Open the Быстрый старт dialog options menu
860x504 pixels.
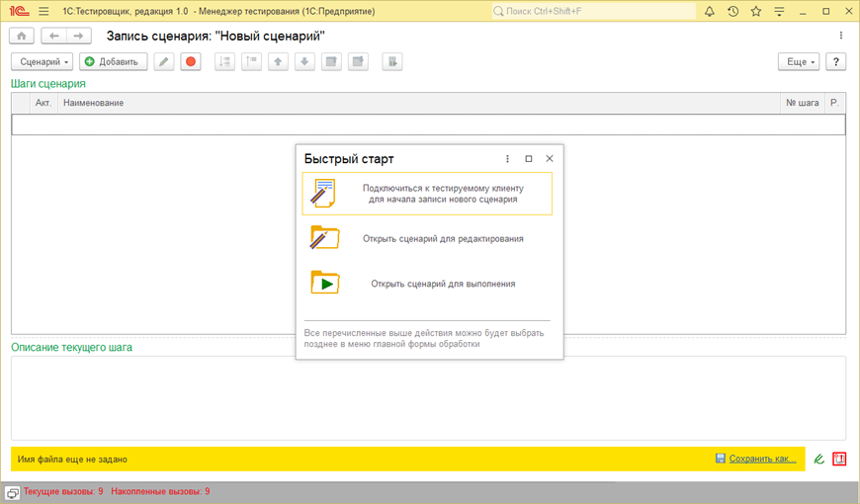[508, 158]
